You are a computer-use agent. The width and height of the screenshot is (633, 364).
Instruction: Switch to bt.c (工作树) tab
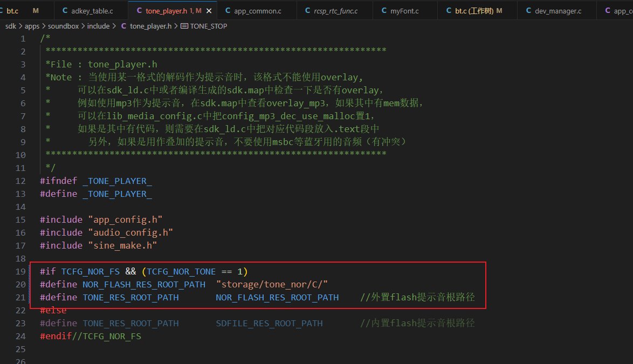coord(474,11)
